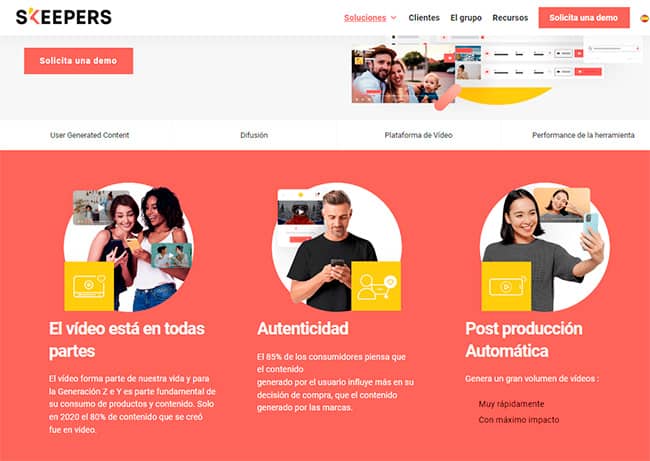Click the yellow user chat icon beside man
This screenshot has width=650, height=461.
[x=376, y=286]
